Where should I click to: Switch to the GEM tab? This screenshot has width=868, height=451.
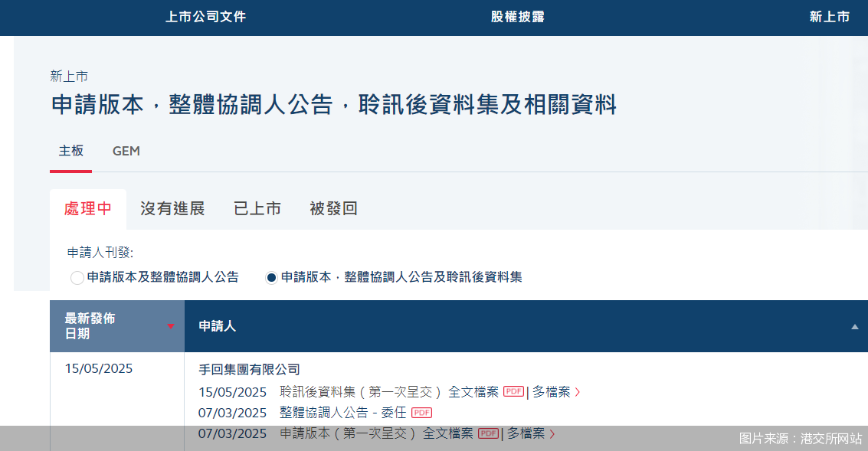coord(126,151)
